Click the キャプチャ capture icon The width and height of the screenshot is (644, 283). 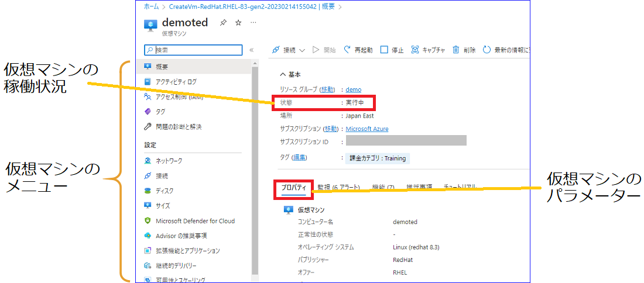pyautogui.click(x=415, y=50)
